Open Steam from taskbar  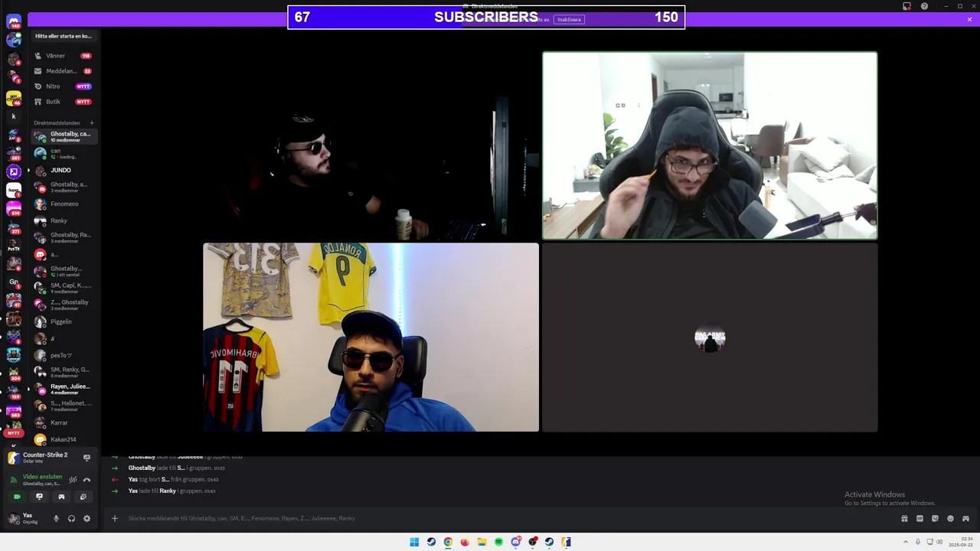[431, 542]
